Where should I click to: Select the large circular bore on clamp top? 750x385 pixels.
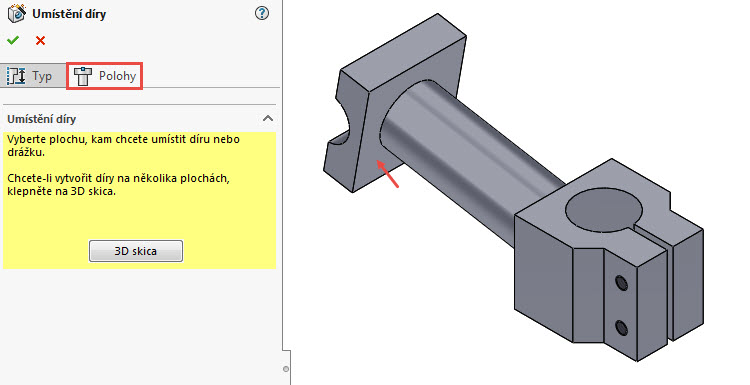point(604,210)
